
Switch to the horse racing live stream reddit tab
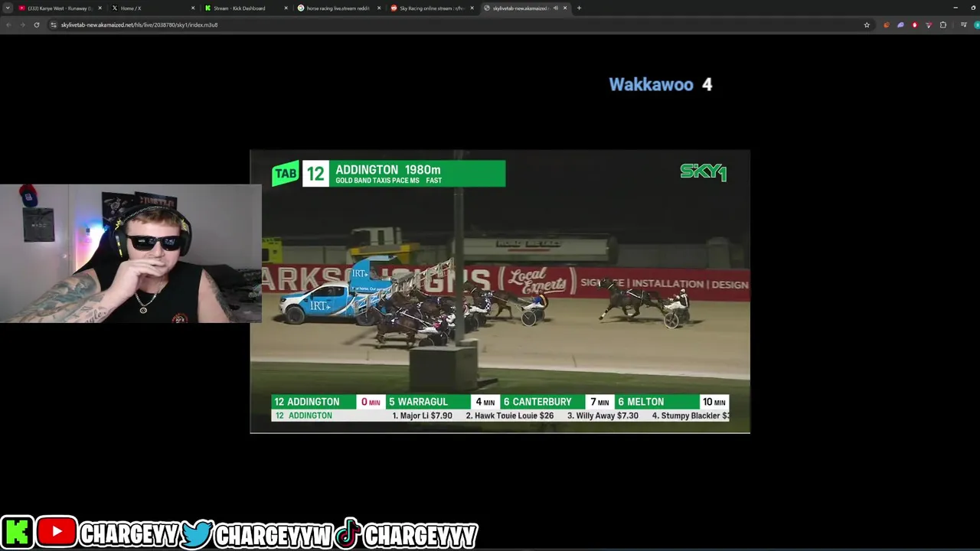tap(338, 8)
